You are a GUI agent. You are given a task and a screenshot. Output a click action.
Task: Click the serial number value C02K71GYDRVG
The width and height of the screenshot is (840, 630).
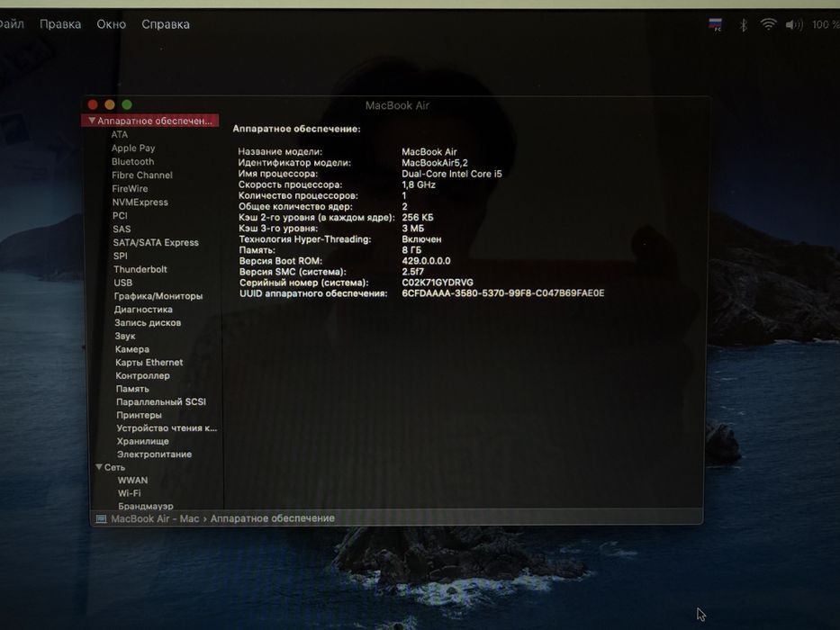pyautogui.click(x=438, y=283)
